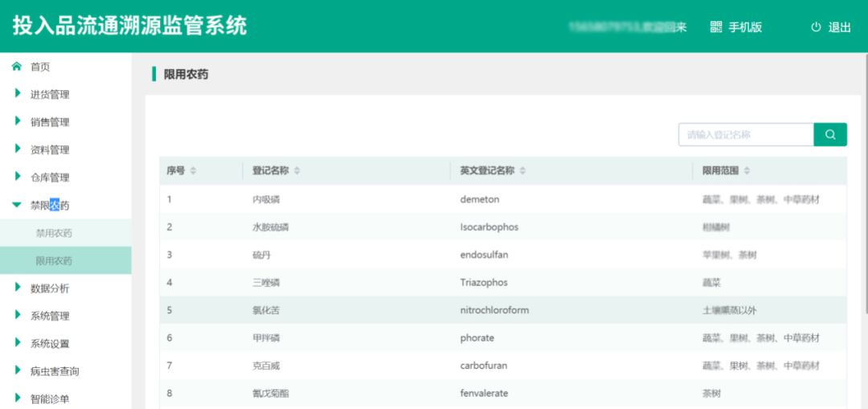This screenshot has width=868, height=409.
Task: Click the home icon beside 首页
Action: (x=17, y=67)
